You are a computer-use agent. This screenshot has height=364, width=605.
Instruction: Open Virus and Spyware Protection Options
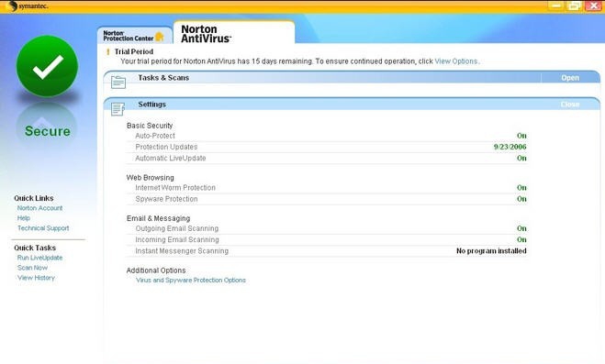click(x=191, y=280)
